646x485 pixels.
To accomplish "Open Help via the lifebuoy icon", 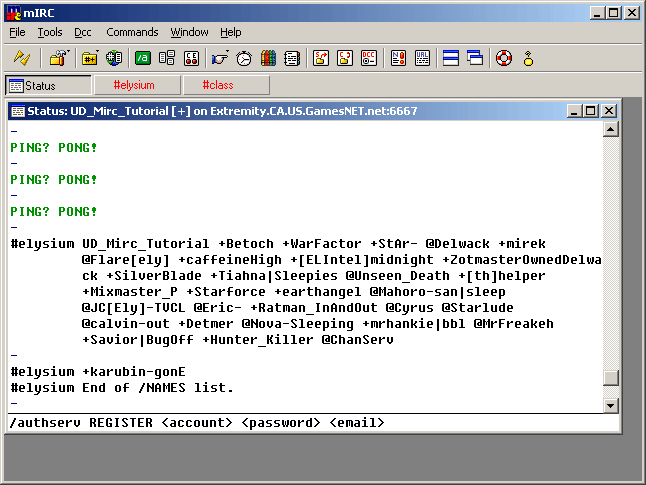I will (x=504, y=58).
